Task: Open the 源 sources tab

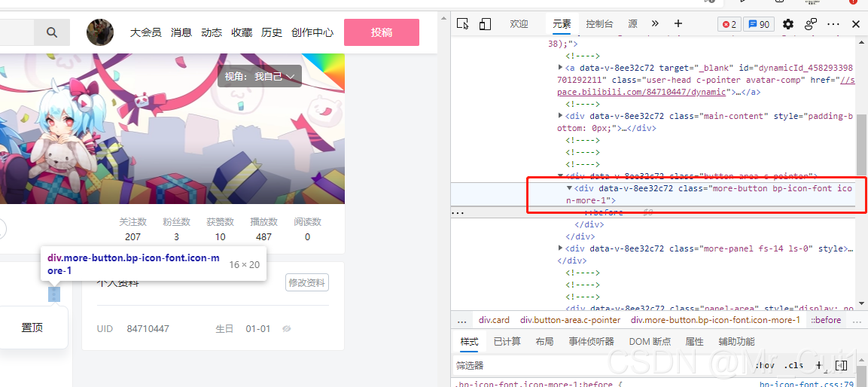Action: coord(632,24)
